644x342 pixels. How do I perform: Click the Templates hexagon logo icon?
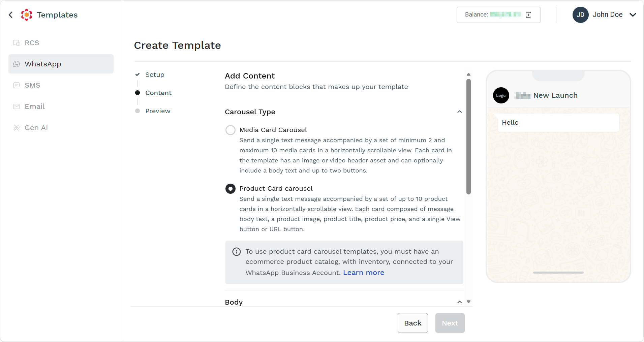(27, 15)
